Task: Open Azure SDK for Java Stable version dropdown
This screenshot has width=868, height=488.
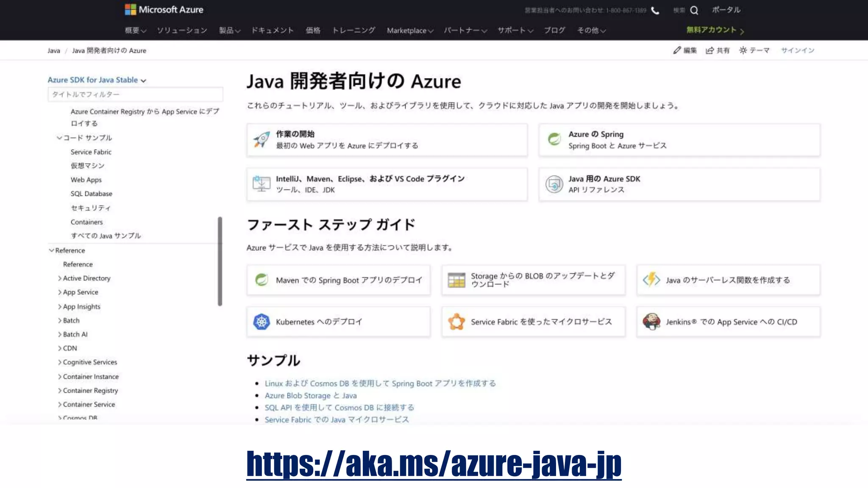Action: (97, 80)
